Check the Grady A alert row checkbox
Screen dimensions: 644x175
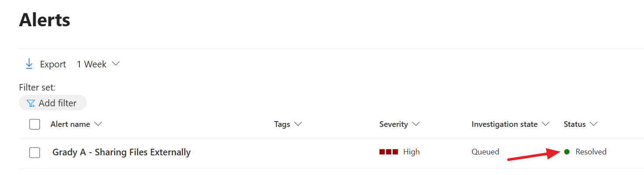pyautogui.click(x=35, y=152)
